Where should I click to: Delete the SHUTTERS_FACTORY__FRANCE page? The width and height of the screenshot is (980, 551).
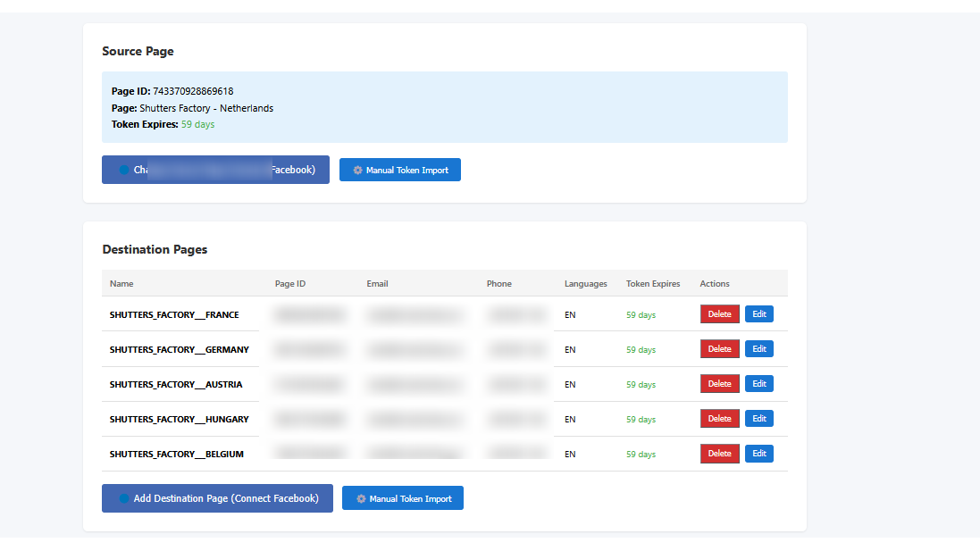[x=719, y=314]
